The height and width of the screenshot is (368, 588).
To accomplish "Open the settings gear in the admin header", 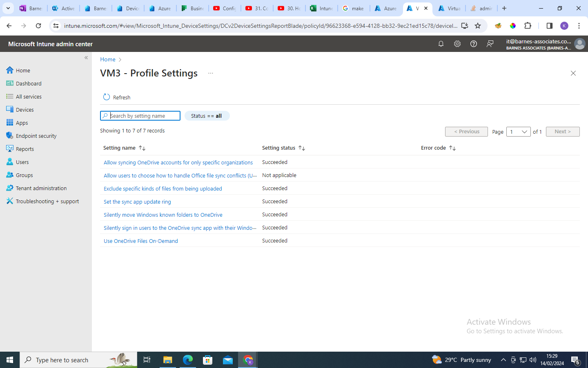I will [x=457, y=43].
